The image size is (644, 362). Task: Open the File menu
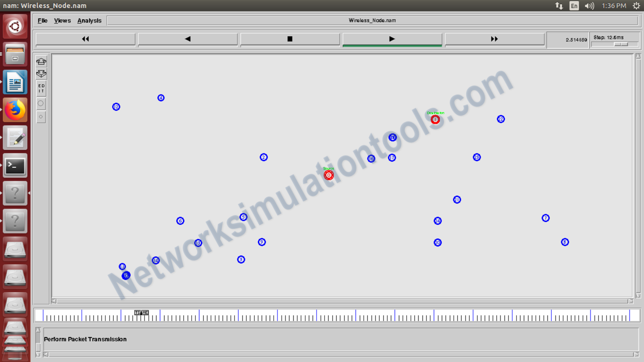(42, 21)
